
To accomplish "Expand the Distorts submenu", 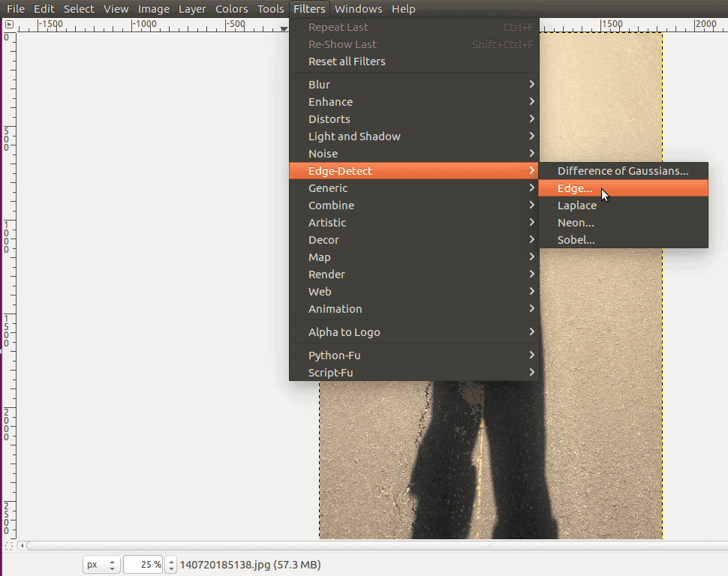I will click(x=414, y=118).
